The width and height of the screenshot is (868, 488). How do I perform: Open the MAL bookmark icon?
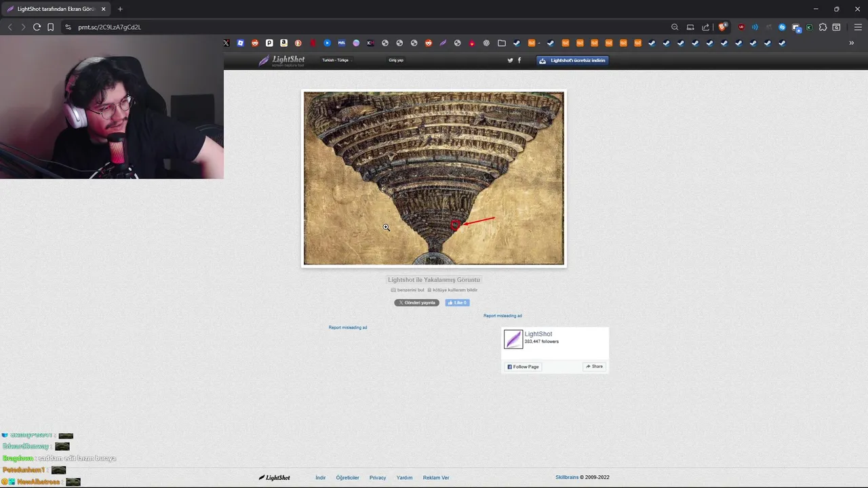click(x=342, y=43)
